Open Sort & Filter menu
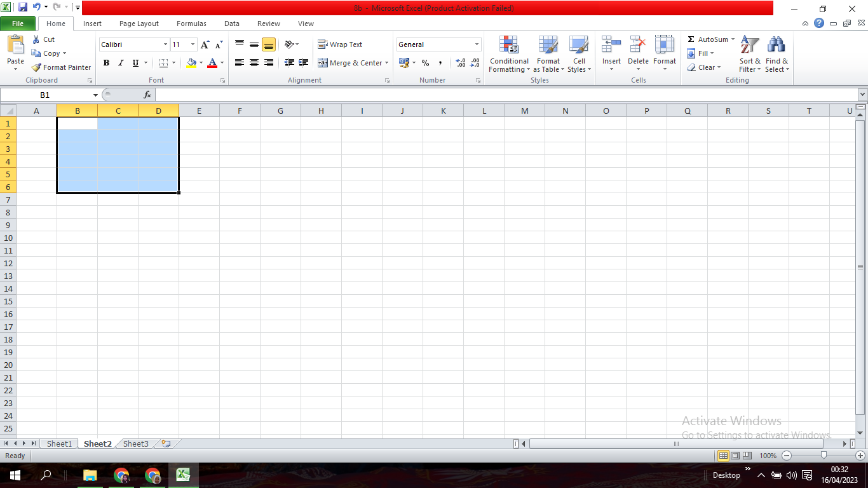868x488 pixels. (750, 55)
